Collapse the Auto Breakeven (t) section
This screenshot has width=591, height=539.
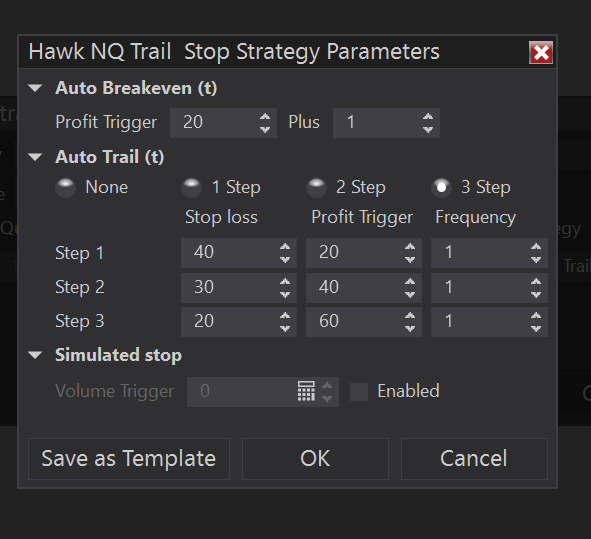click(x=35, y=88)
